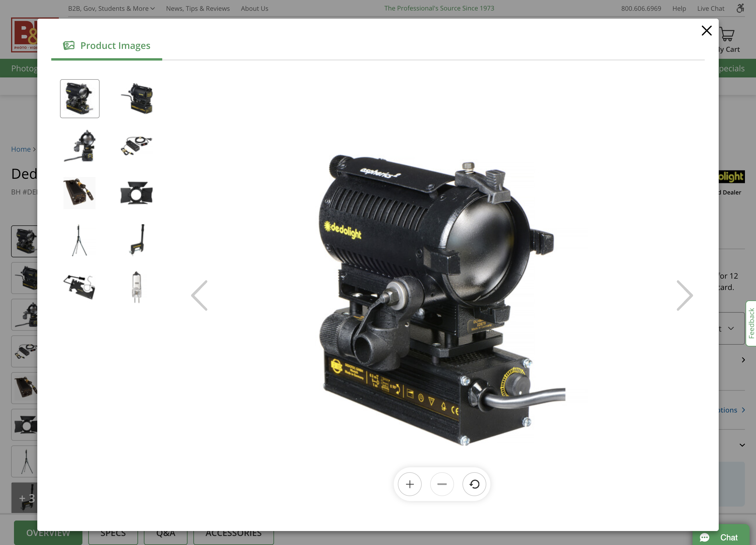
Task: Go to next product image arrow
Action: coord(685,295)
